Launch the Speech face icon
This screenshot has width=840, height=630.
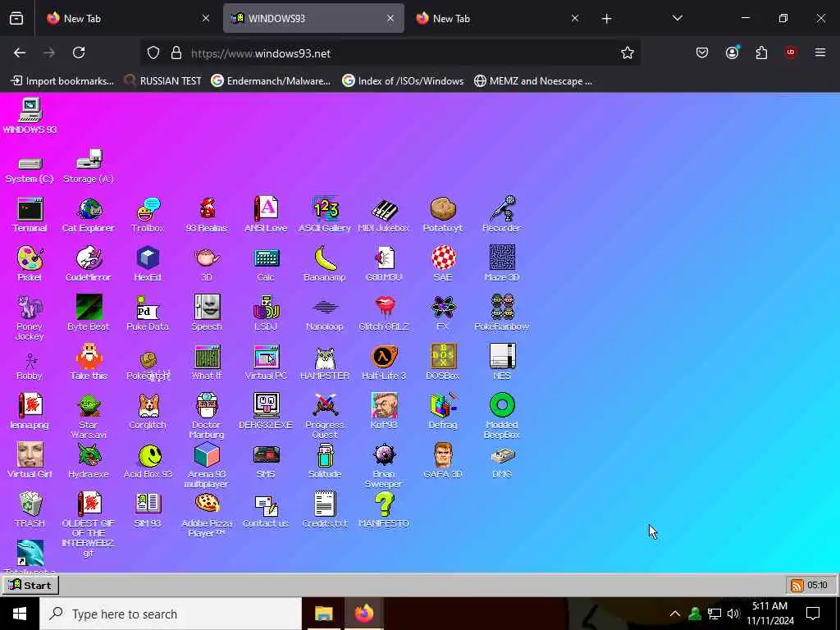207,313
